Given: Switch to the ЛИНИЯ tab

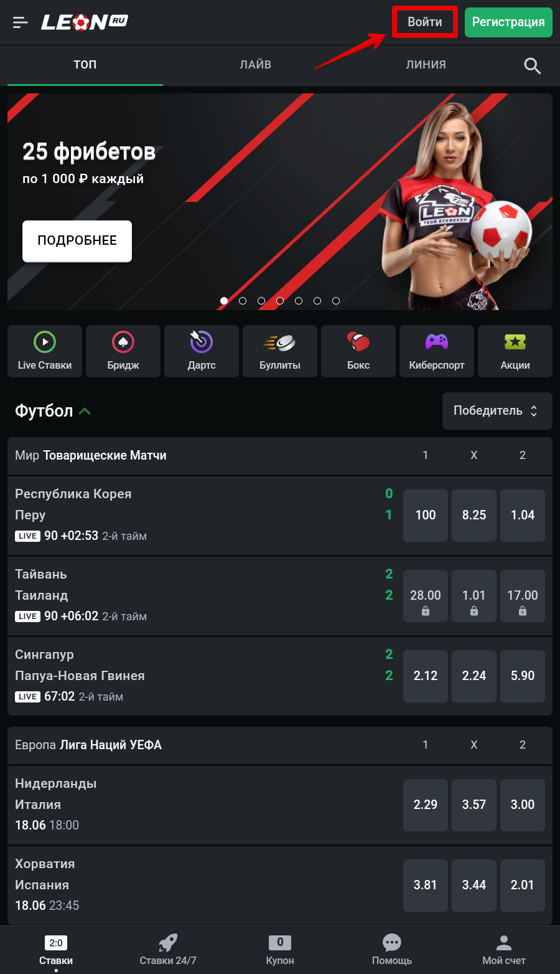Looking at the screenshot, I should [x=426, y=65].
